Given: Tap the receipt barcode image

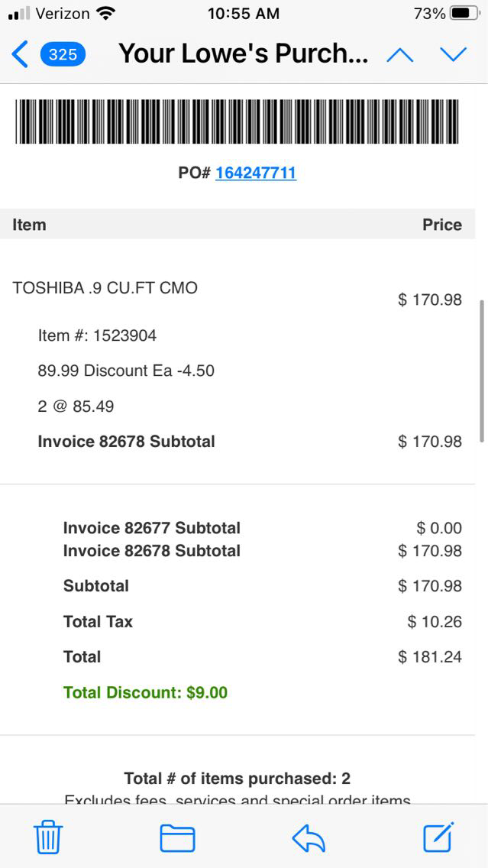Looking at the screenshot, I should [238, 121].
